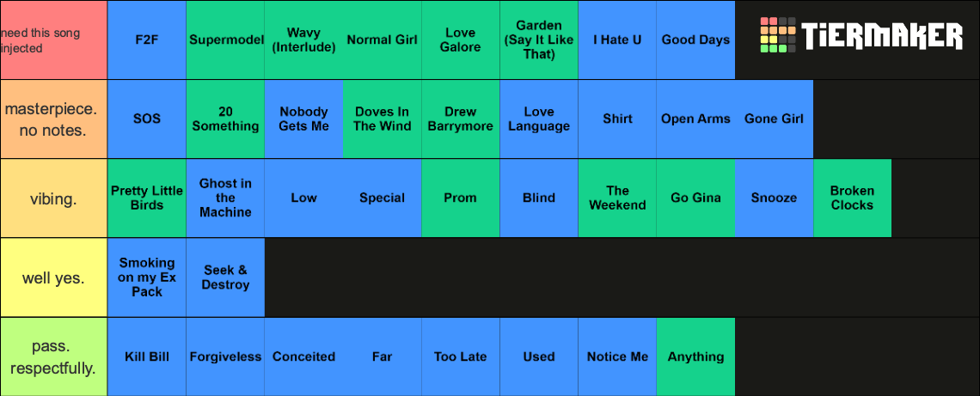This screenshot has height=396, width=980.
Task: Select the 'Snooze' song tile
Action: (x=774, y=198)
